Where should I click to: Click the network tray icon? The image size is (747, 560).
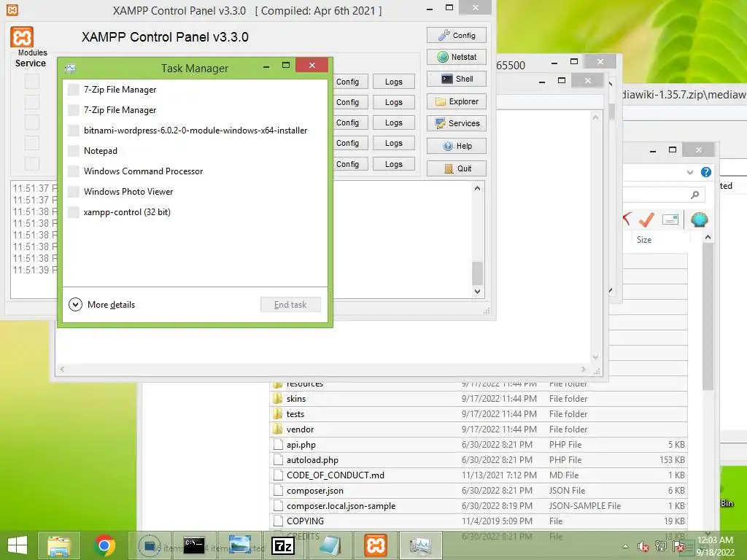(661, 546)
